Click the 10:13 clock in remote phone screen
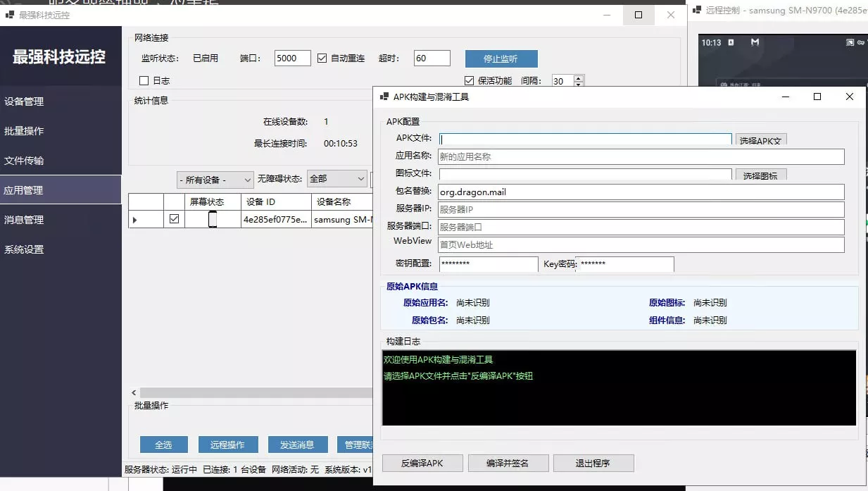868x491 pixels. 711,42
